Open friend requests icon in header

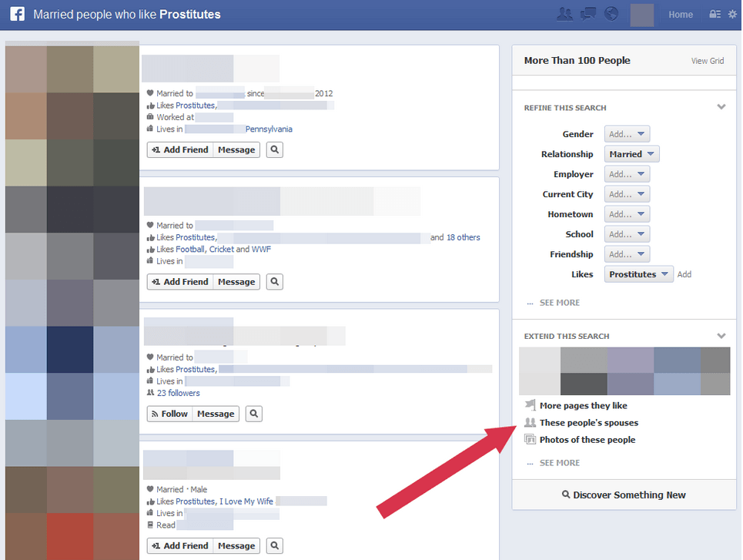click(564, 14)
